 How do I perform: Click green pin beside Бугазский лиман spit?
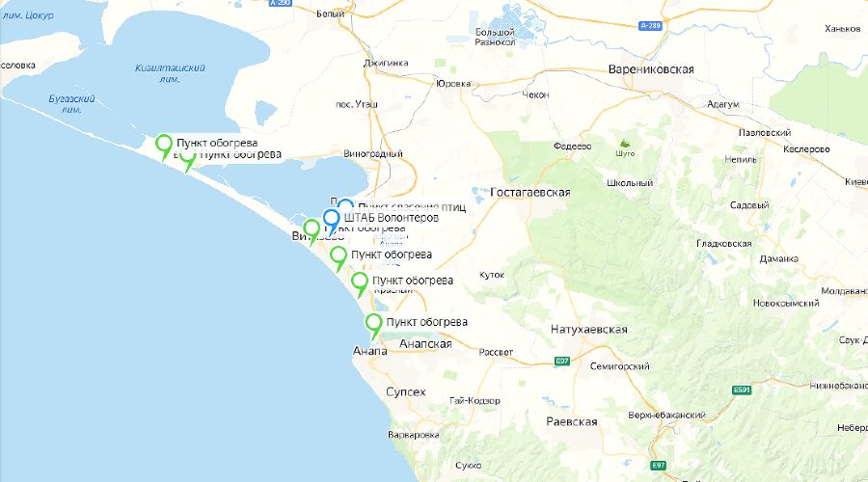pyautogui.click(x=163, y=147)
